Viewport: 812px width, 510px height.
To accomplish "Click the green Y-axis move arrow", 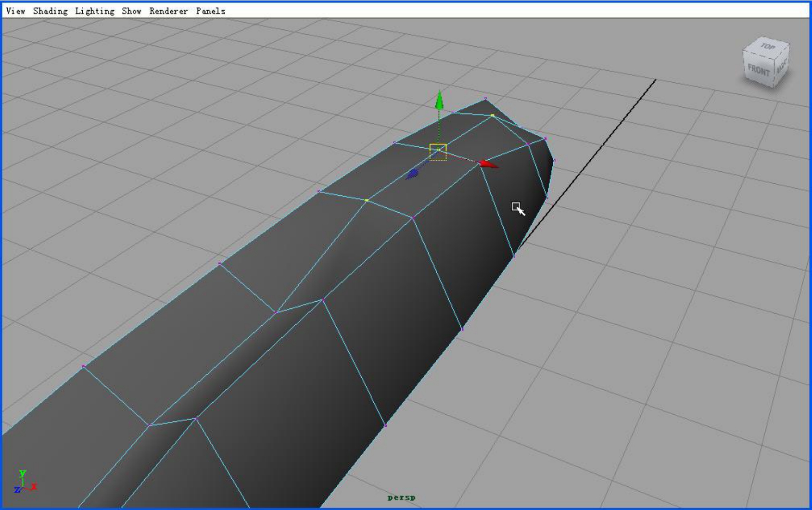I will click(x=439, y=100).
